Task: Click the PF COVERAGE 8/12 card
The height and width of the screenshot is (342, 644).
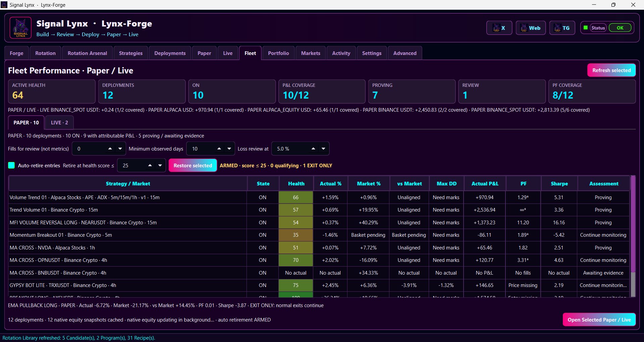Action: (592, 92)
